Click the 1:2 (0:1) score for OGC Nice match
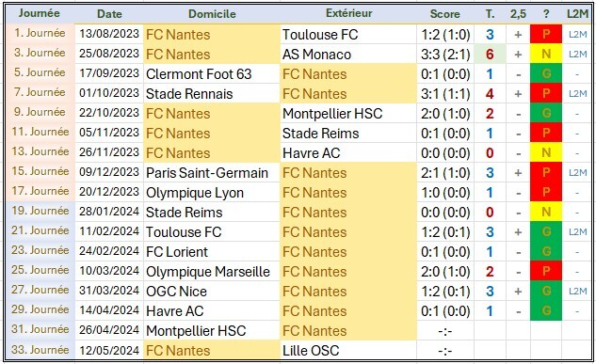596x364 pixels. pyautogui.click(x=445, y=292)
